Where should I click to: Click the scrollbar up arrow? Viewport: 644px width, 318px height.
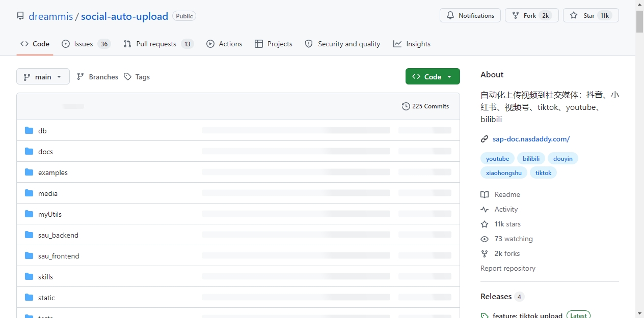click(x=639, y=5)
